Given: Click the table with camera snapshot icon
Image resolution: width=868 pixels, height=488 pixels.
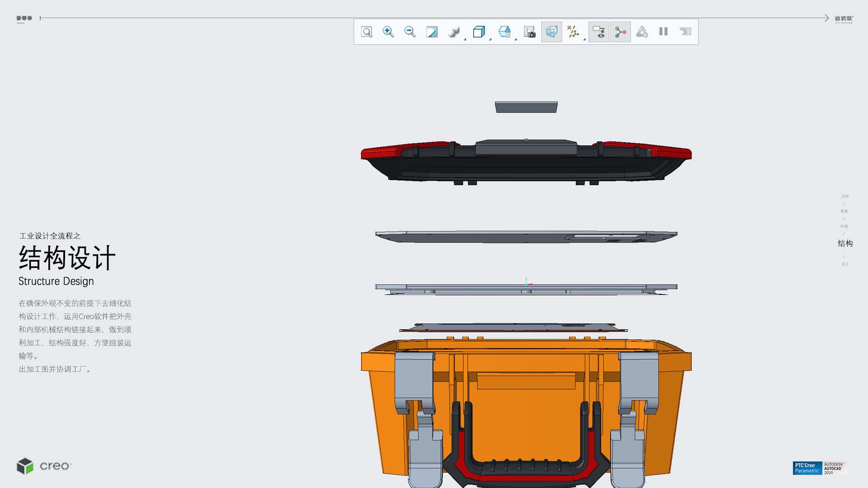Looking at the screenshot, I should [529, 32].
